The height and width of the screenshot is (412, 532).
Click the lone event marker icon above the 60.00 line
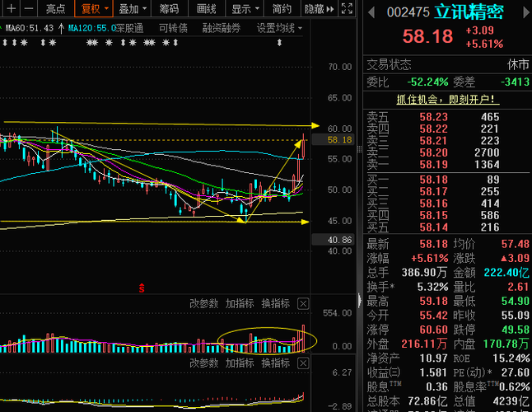(279, 43)
